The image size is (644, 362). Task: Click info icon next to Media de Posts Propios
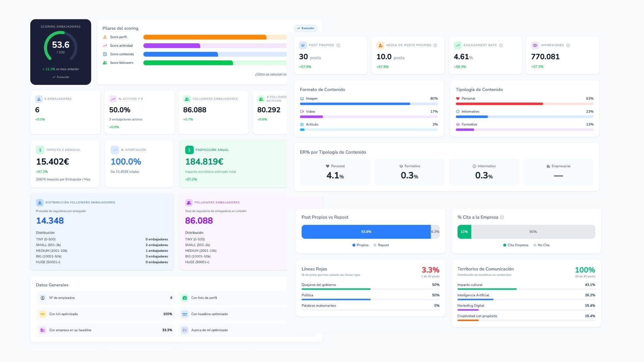pos(435,45)
